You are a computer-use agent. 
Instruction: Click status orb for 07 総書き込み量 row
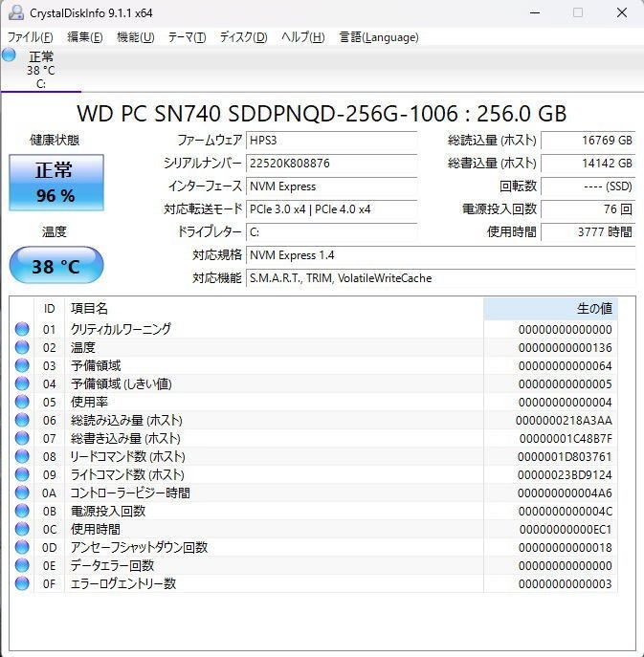click(x=22, y=438)
